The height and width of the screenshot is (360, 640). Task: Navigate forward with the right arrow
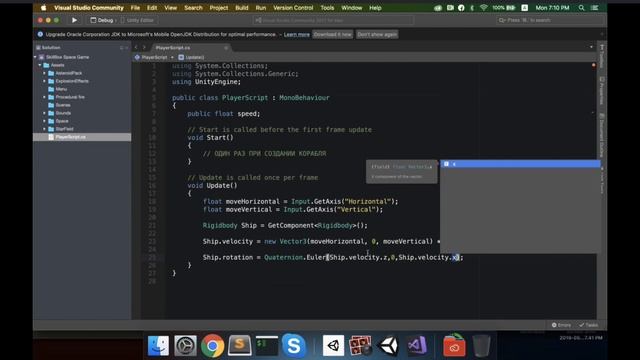[x=144, y=48]
